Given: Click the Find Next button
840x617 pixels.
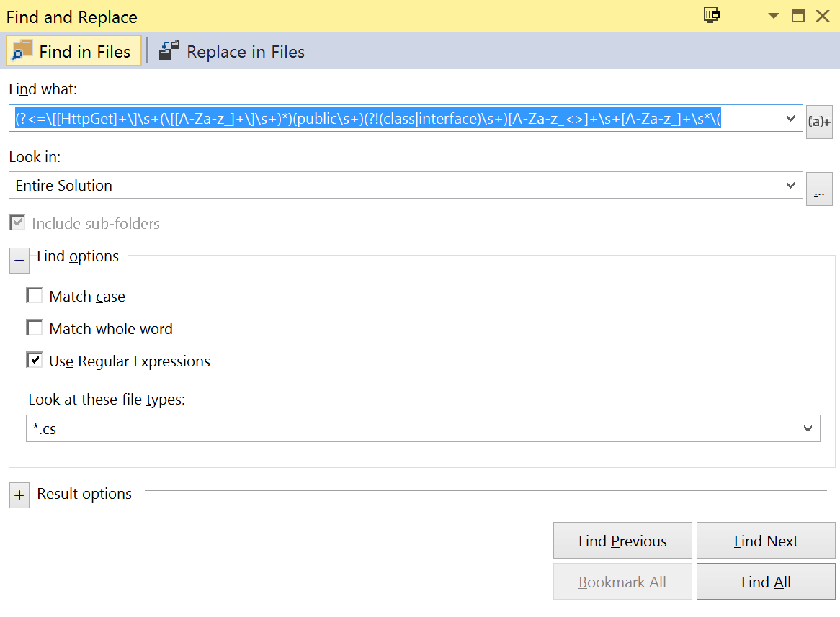Looking at the screenshot, I should tap(766, 541).
